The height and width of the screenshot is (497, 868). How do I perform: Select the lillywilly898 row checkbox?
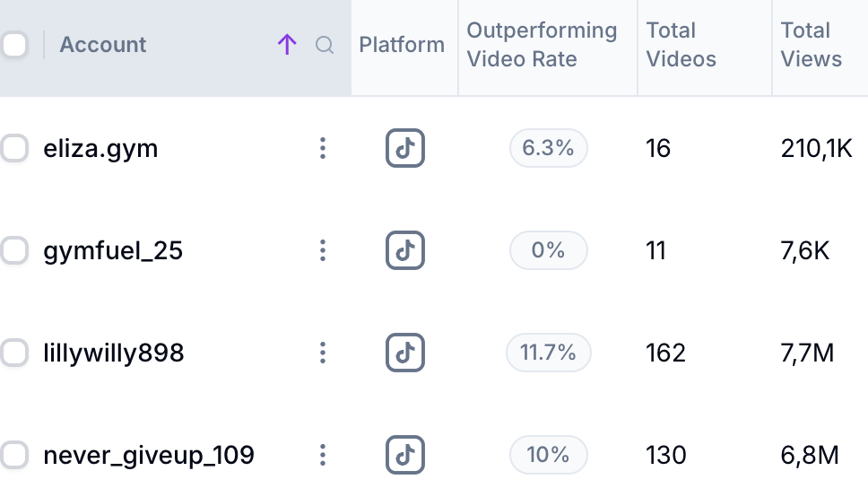coord(13,353)
